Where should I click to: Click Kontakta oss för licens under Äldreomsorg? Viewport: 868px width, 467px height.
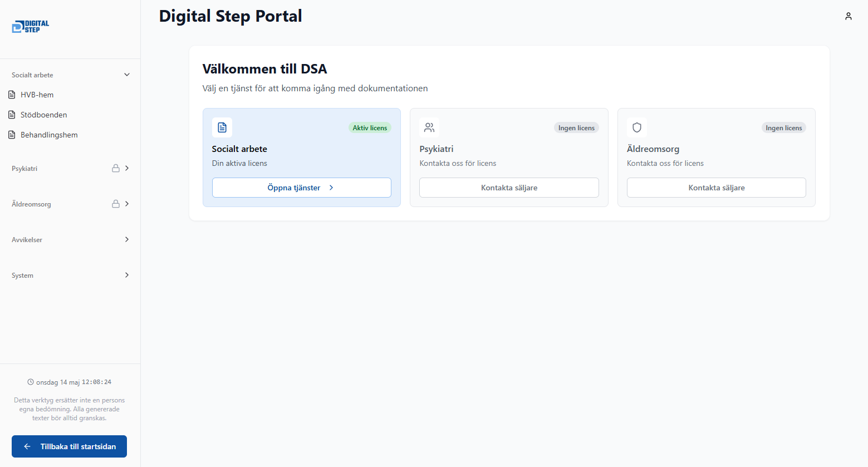(x=665, y=163)
